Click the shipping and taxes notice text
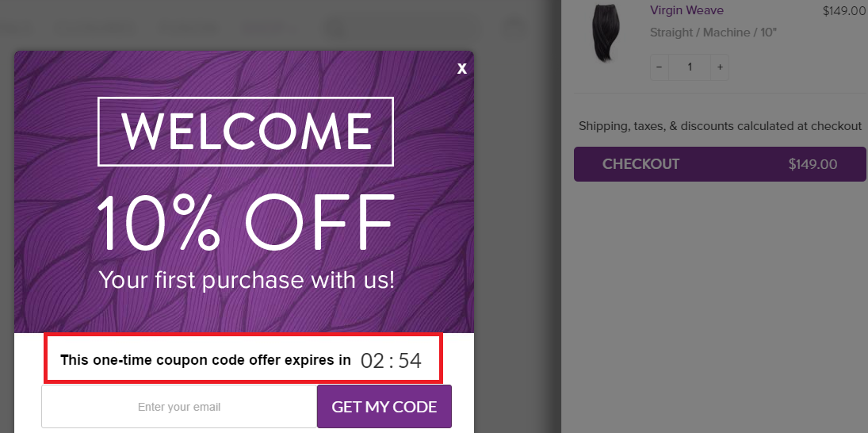Image resolution: width=868 pixels, height=433 pixels. pos(720,126)
